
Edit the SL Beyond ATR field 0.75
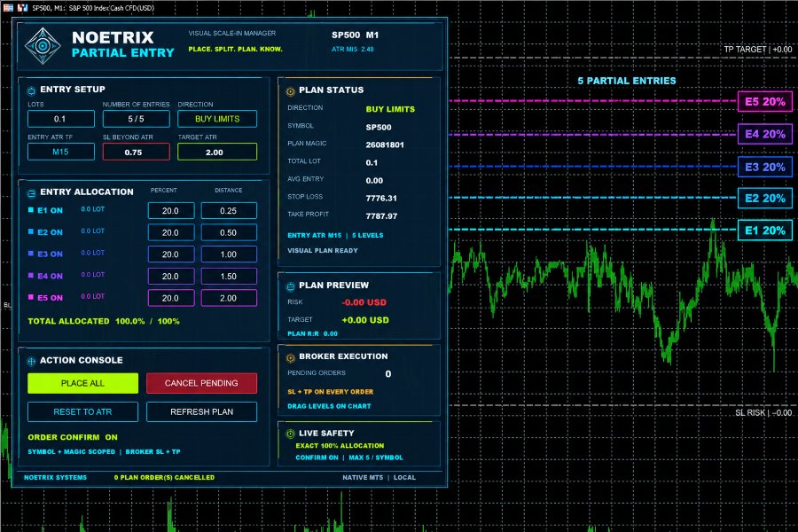136,152
